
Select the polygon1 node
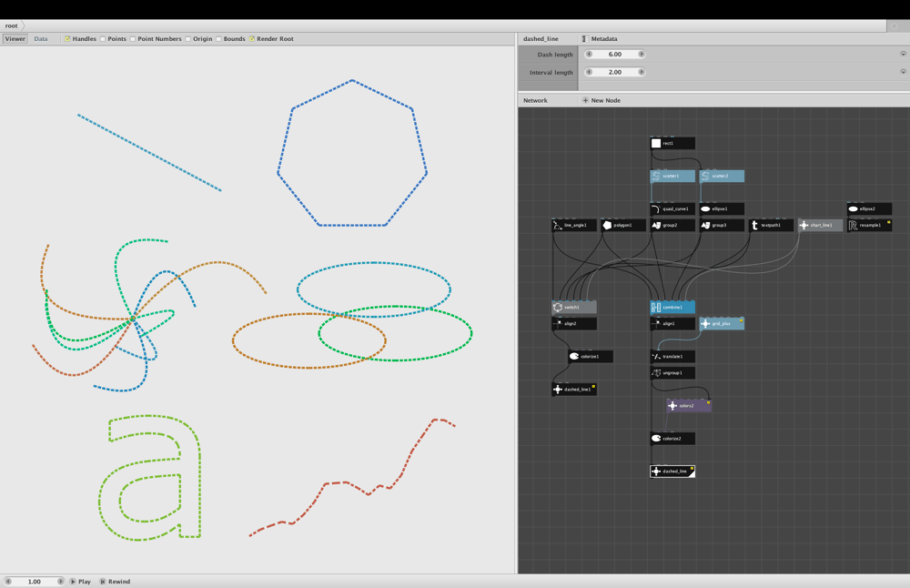[x=623, y=225]
